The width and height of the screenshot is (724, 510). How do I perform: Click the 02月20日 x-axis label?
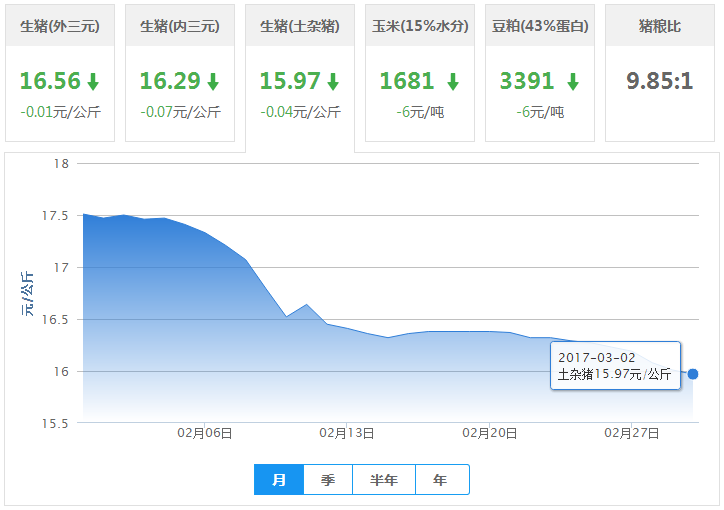pos(490,433)
